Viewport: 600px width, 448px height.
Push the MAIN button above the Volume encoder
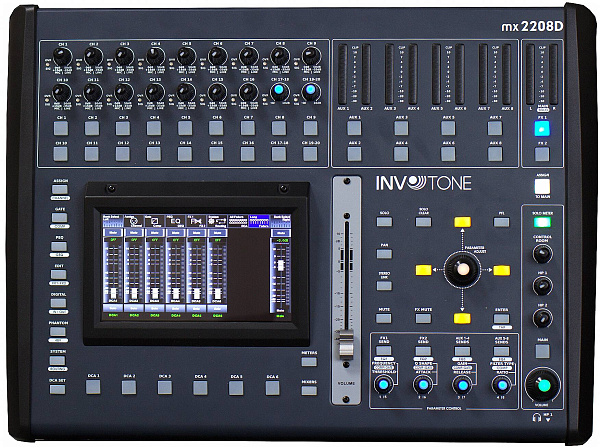click(543, 351)
